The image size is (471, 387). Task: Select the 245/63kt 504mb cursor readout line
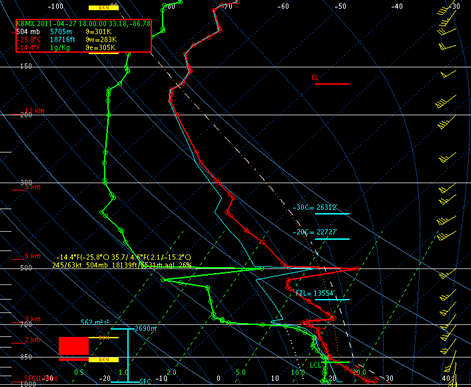coord(122,265)
